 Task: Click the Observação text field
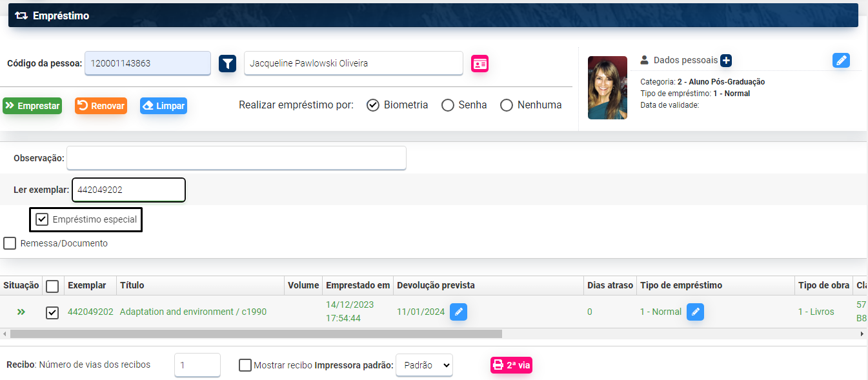[x=236, y=158]
